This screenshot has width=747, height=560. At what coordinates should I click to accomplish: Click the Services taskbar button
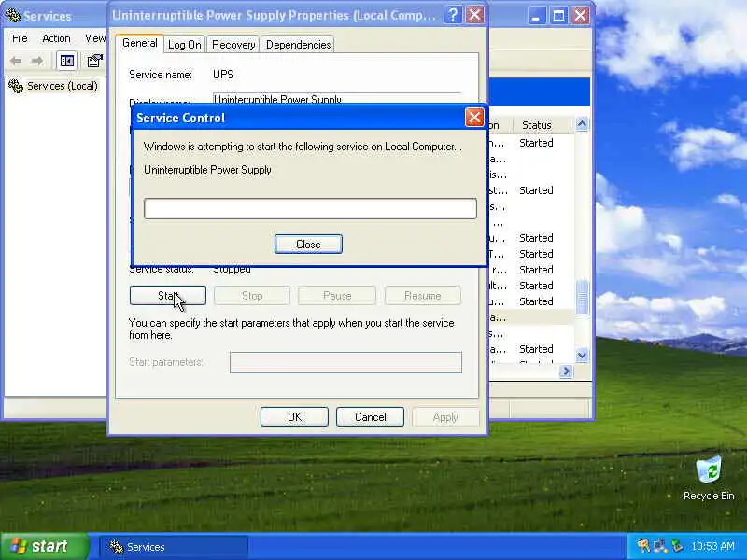point(174,547)
